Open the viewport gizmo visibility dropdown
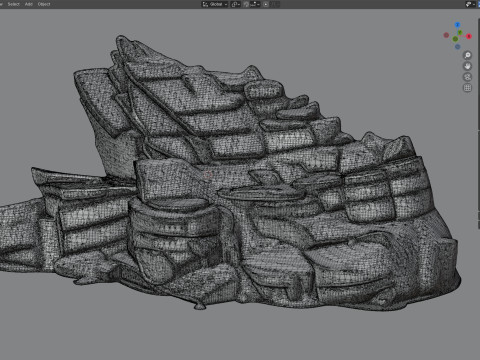480x360 pixels. [x=470, y=4]
